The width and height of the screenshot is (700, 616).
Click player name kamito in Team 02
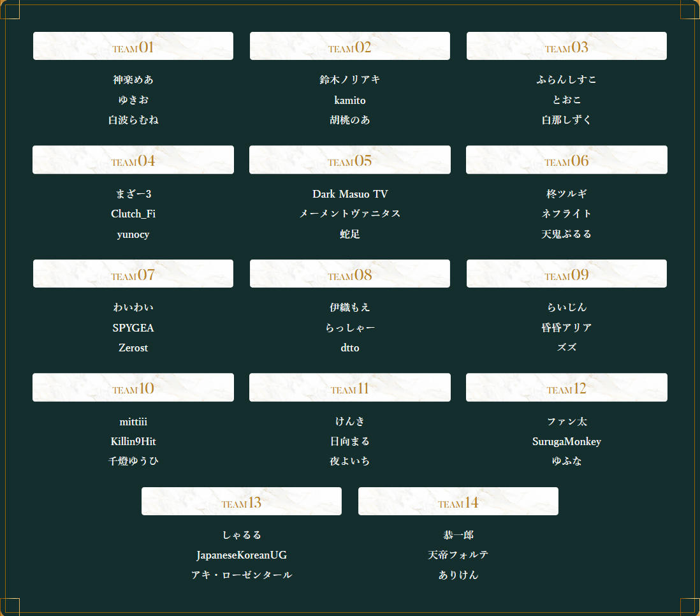[x=350, y=100]
